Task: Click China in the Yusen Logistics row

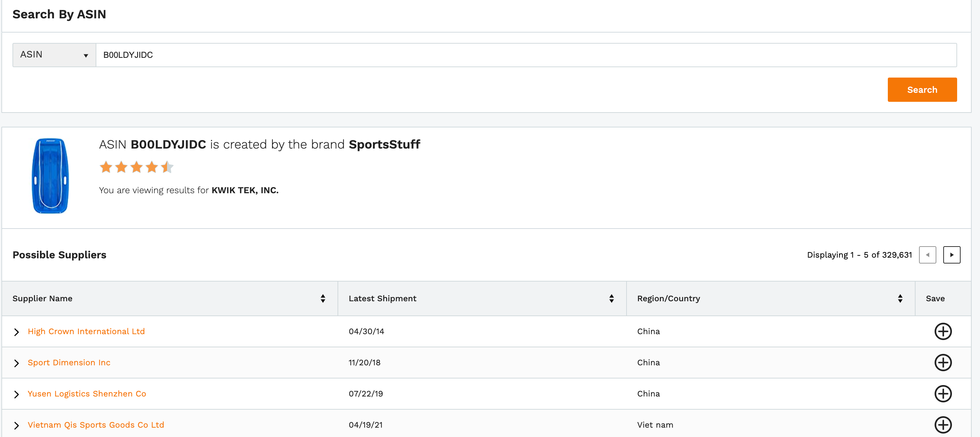Action: [649, 394]
